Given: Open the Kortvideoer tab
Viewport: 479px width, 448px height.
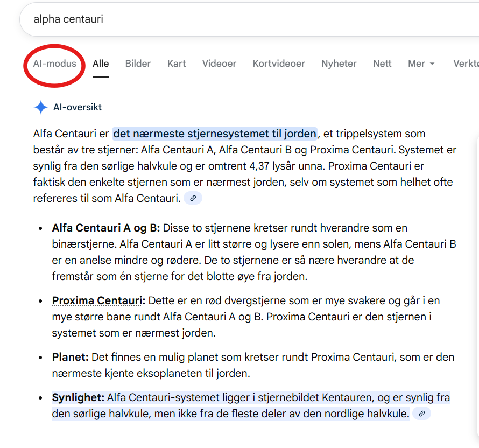Looking at the screenshot, I should click(x=279, y=64).
